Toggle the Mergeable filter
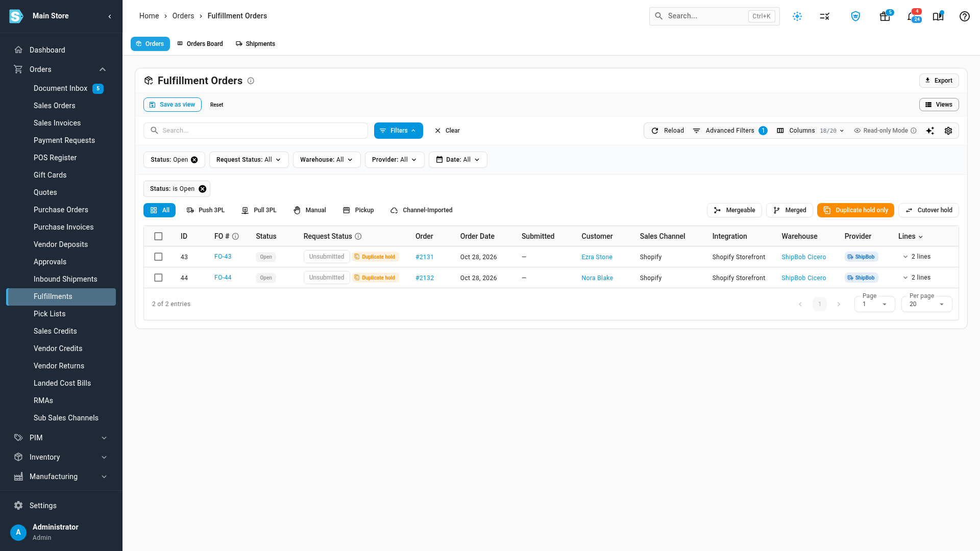 (x=734, y=210)
